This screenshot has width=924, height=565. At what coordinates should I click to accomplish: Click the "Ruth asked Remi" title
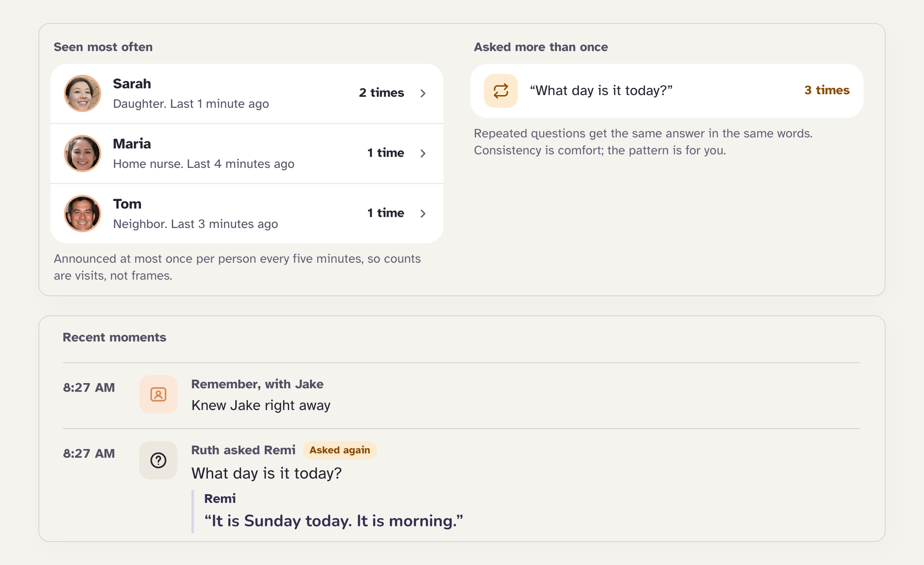[x=243, y=450]
